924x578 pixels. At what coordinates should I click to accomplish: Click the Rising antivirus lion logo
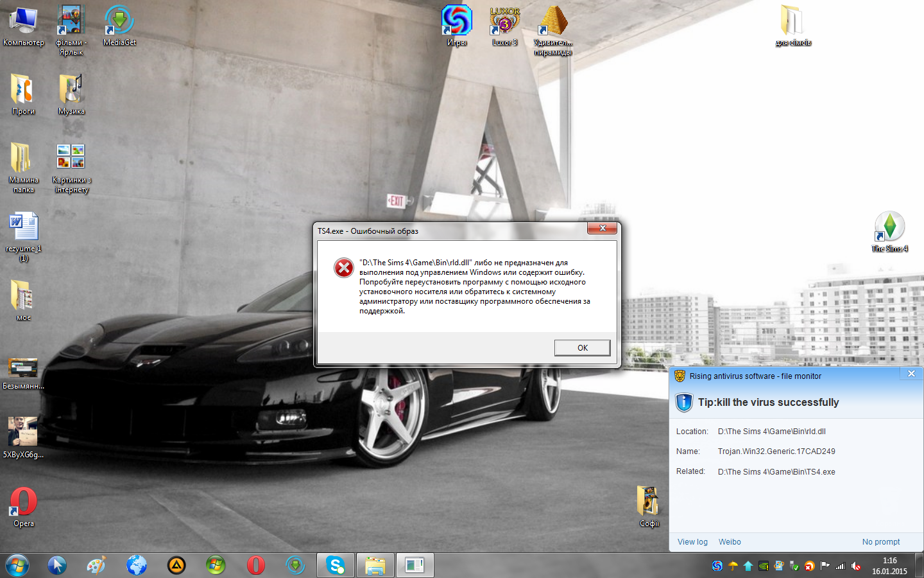pos(680,376)
